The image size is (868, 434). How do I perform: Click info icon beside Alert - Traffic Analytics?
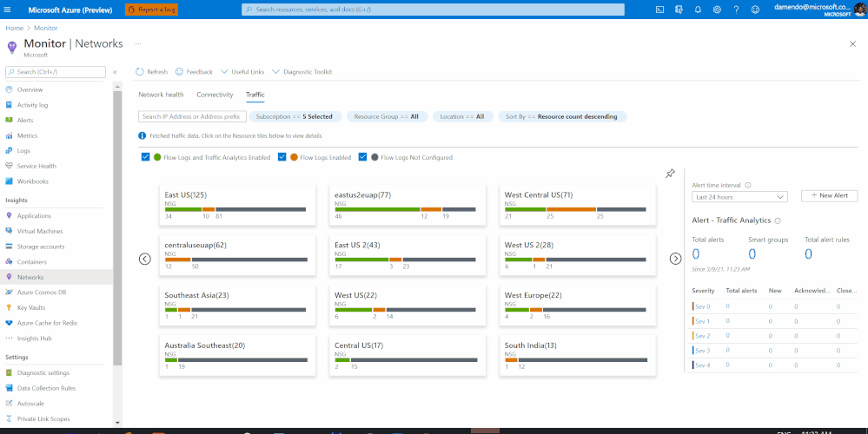click(x=778, y=220)
